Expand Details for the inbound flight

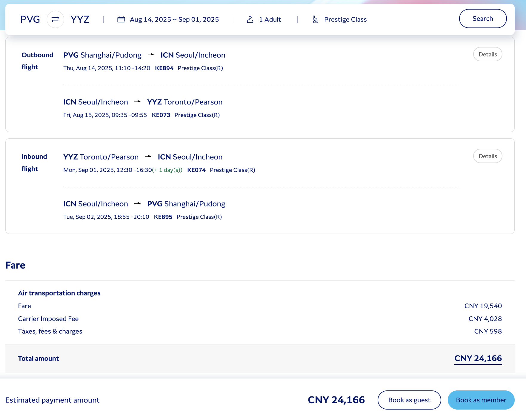coord(487,156)
